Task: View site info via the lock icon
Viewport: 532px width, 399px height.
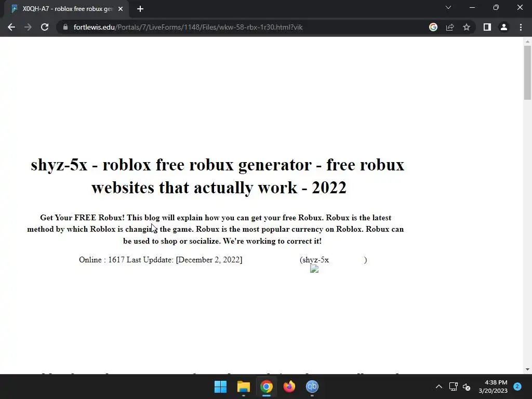Action: pyautogui.click(x=65, y=27)
